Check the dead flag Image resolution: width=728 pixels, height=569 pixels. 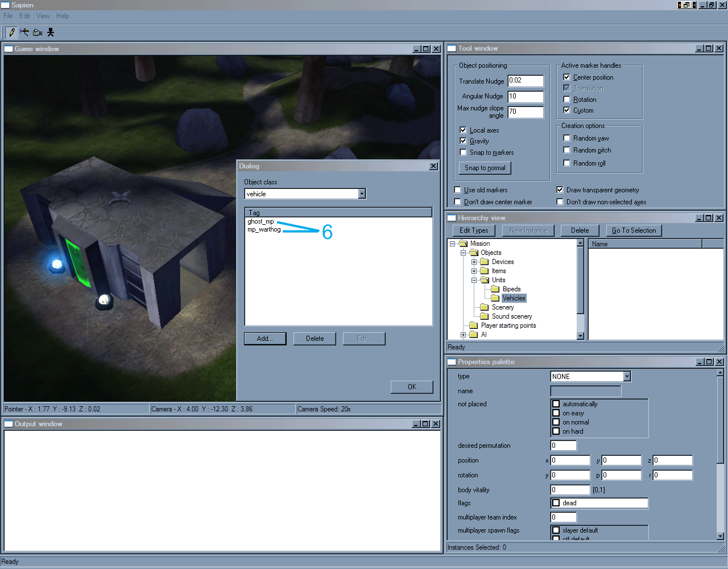556,503
